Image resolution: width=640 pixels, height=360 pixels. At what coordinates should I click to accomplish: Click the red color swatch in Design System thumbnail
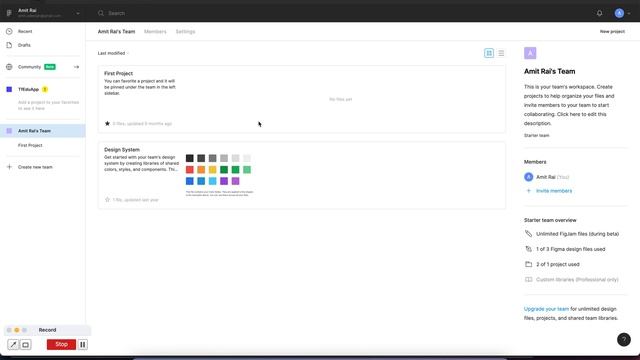click(189, 169)
